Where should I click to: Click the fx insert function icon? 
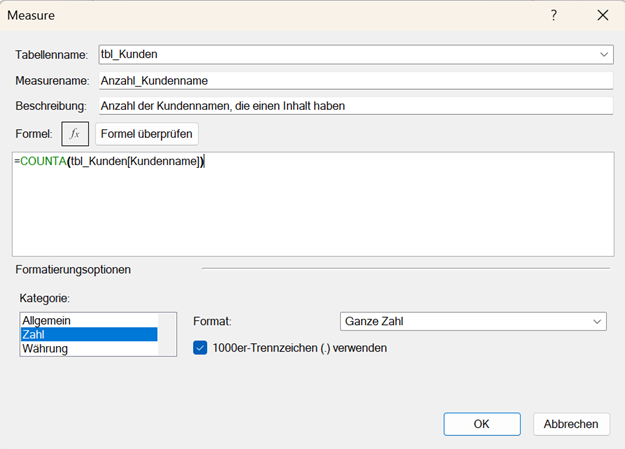coord(76,133)
